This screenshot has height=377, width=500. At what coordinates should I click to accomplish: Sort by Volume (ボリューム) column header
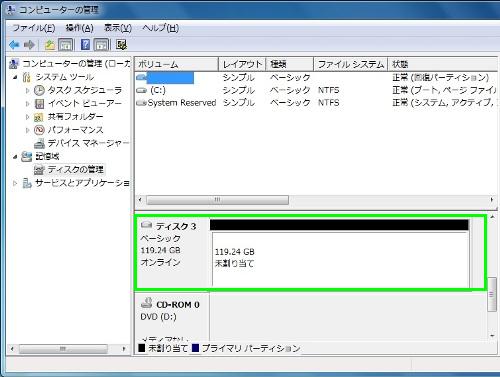(176, 64)
